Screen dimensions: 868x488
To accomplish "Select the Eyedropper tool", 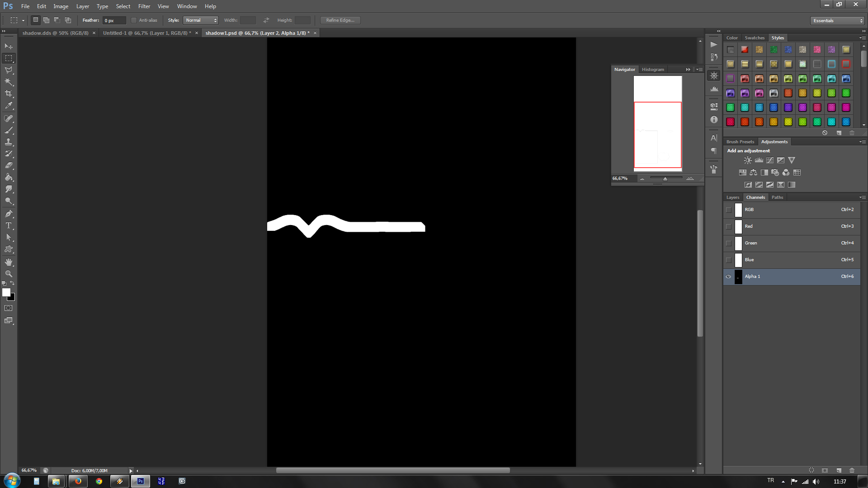I will click(9, 106).
